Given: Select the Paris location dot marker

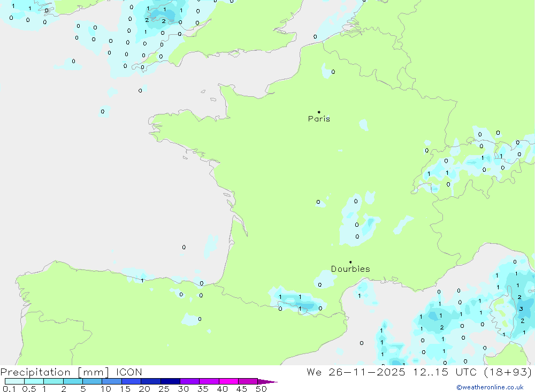Looking at the screenshot, I should point(319,112).
